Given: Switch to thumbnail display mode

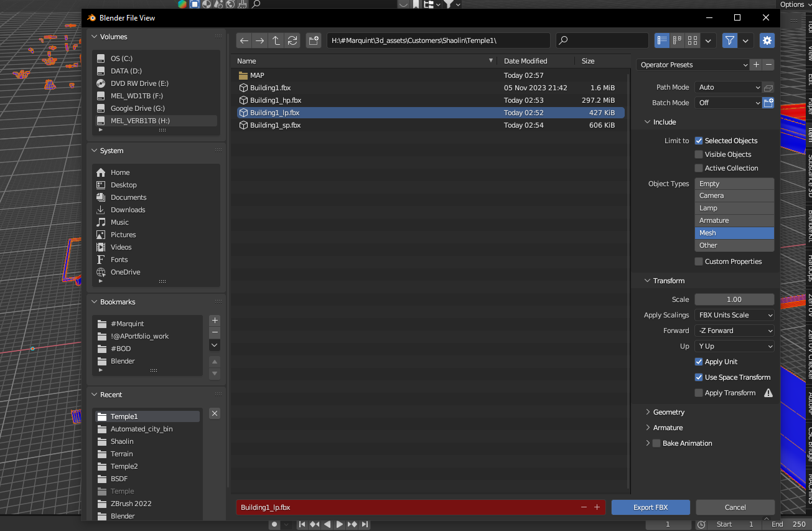Looking at the screenshot, I should click(x=692, y=40).
